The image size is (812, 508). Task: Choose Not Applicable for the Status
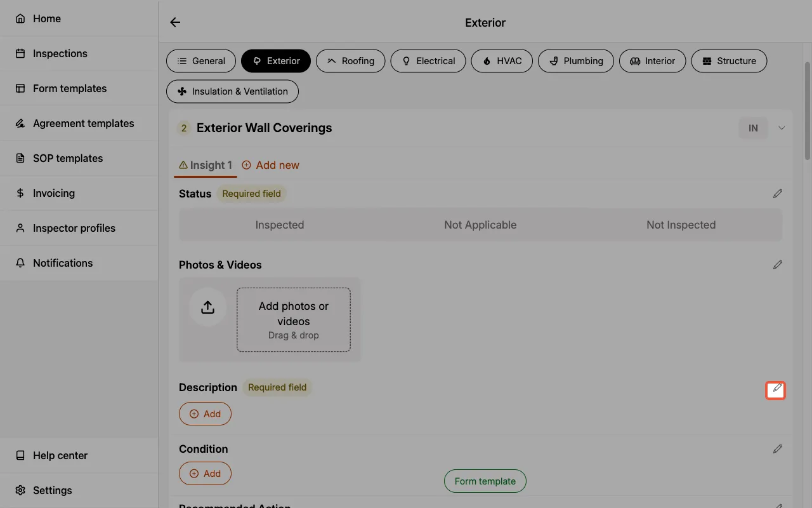click(x=480, y=225)
